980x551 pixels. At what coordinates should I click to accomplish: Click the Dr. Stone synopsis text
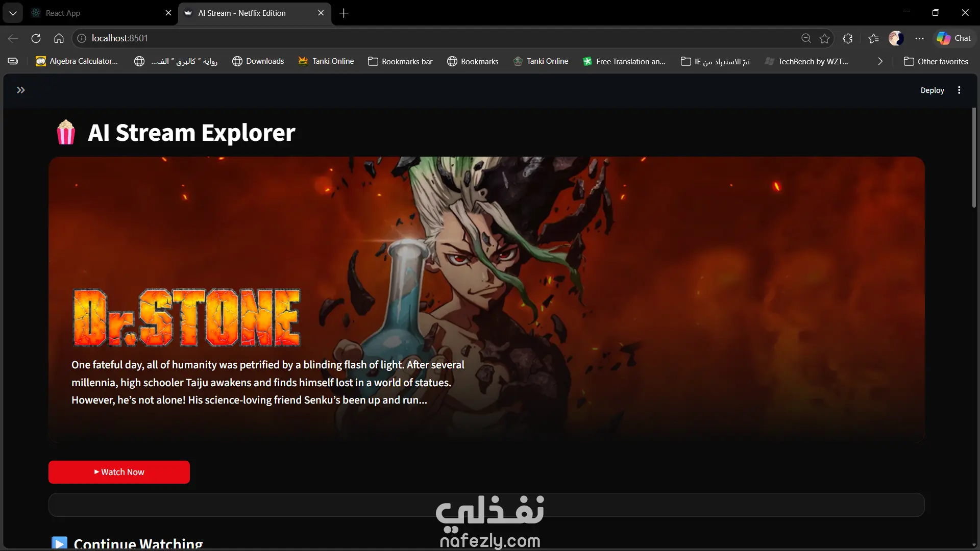[x=268, y=382]
